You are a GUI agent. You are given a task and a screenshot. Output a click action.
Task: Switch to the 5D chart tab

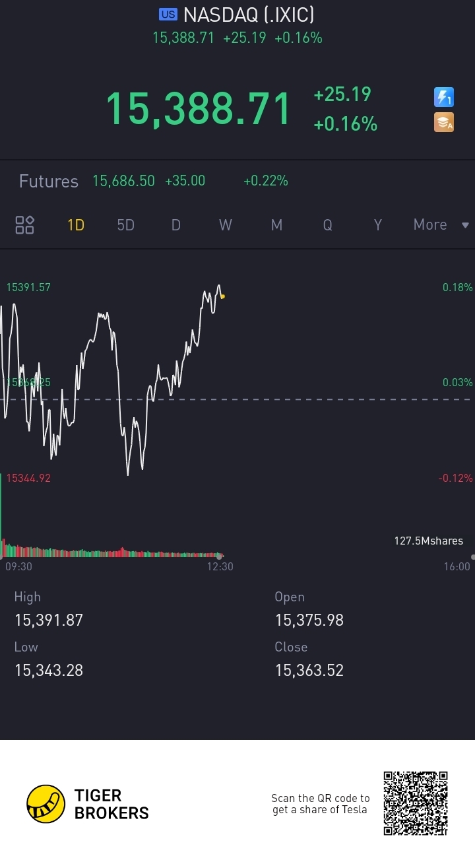point(125,225)
